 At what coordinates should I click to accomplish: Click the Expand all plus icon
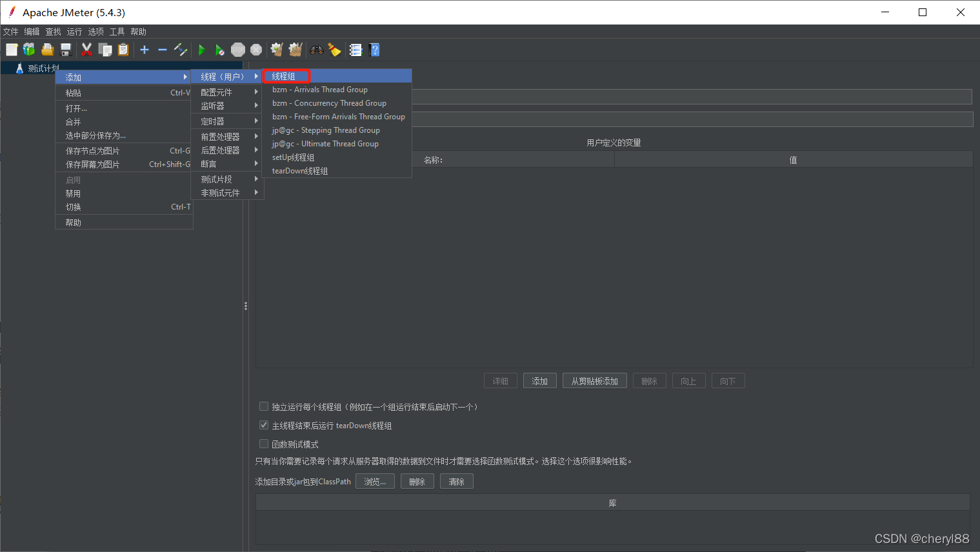pyautogui.click(x=145, y=50)
